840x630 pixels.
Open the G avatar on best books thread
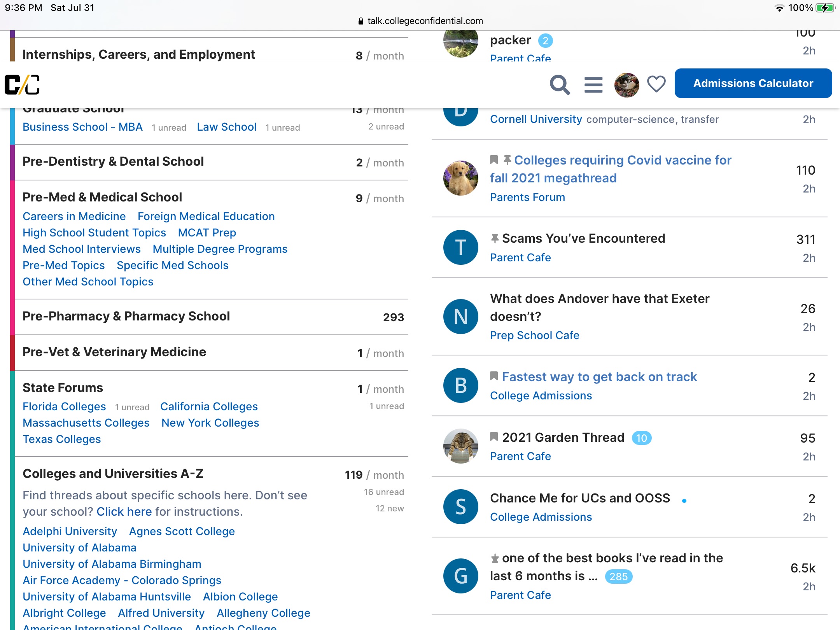tap(460, 576)
